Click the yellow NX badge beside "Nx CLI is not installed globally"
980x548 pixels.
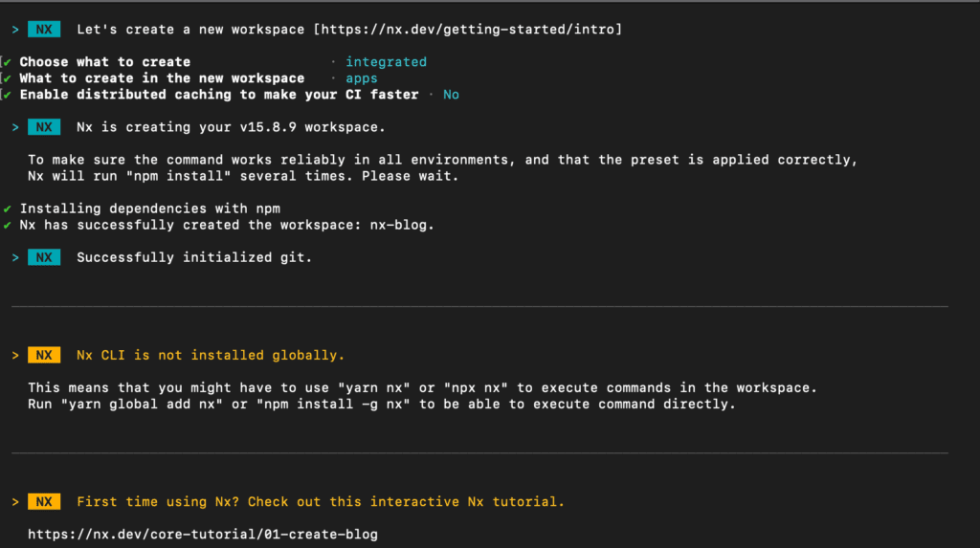tap(44, 355)
